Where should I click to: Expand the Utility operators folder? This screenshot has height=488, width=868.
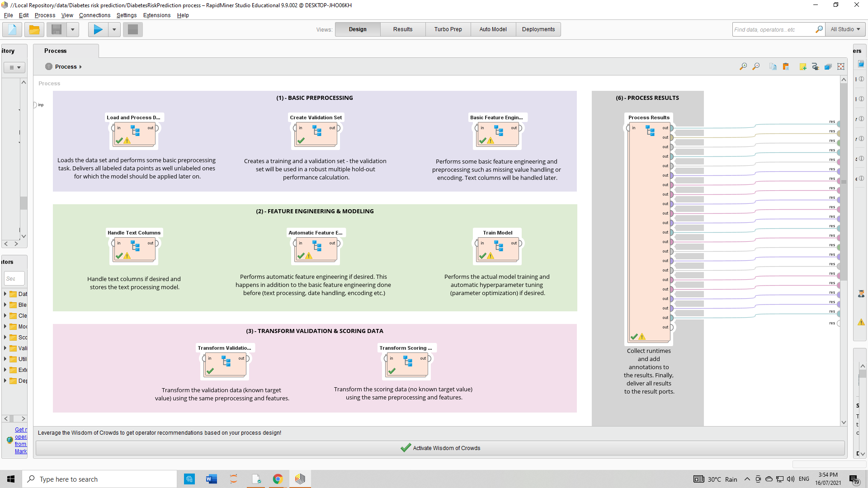coord(5,359)
